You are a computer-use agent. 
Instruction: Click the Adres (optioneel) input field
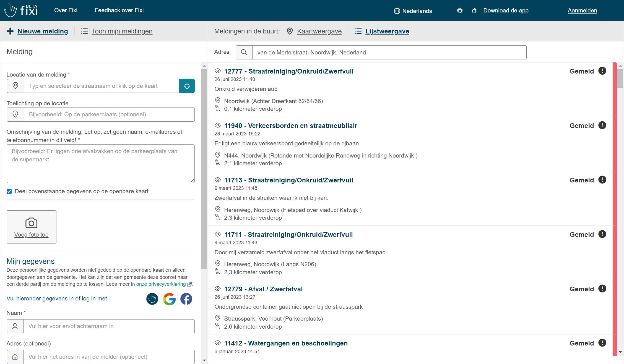[109, 357]
